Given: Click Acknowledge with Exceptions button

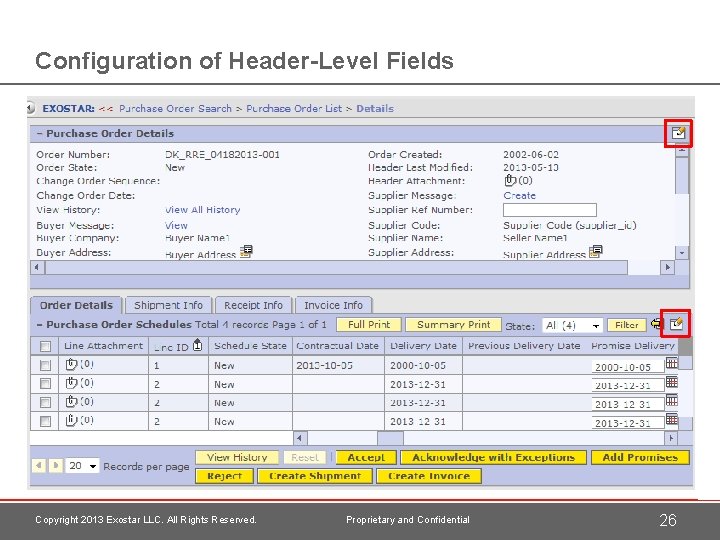Looking at the screenshot, I should (x=493, y=457).
